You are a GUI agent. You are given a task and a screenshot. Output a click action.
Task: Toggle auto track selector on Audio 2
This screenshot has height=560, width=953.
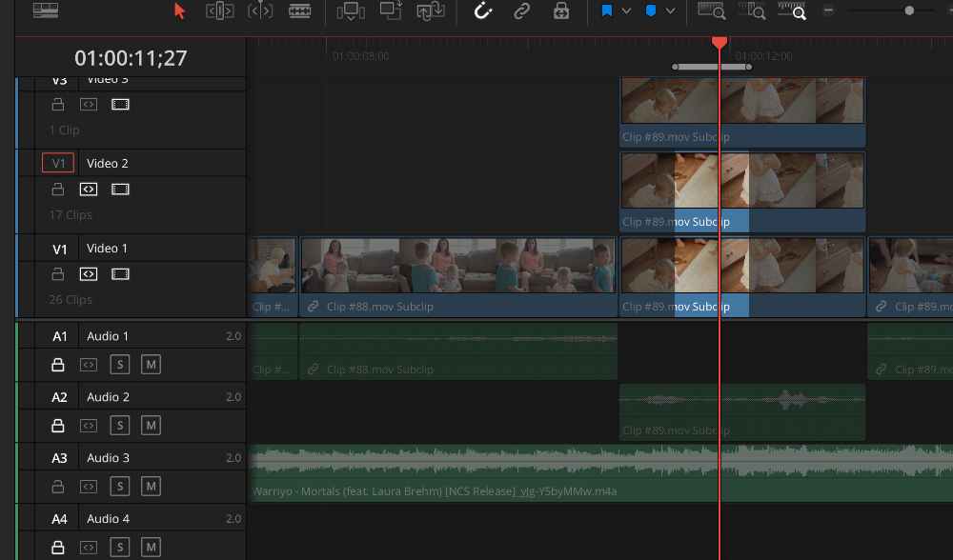(x=89, y=426)
